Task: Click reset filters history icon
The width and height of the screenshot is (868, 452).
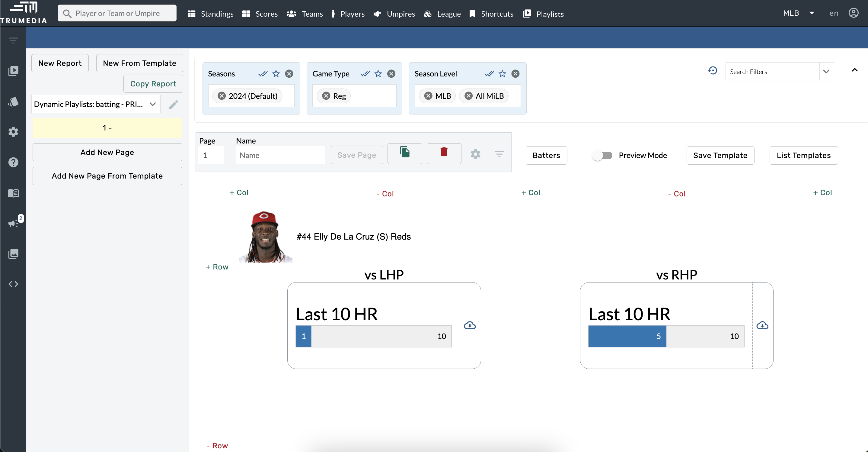Action: 712,71
